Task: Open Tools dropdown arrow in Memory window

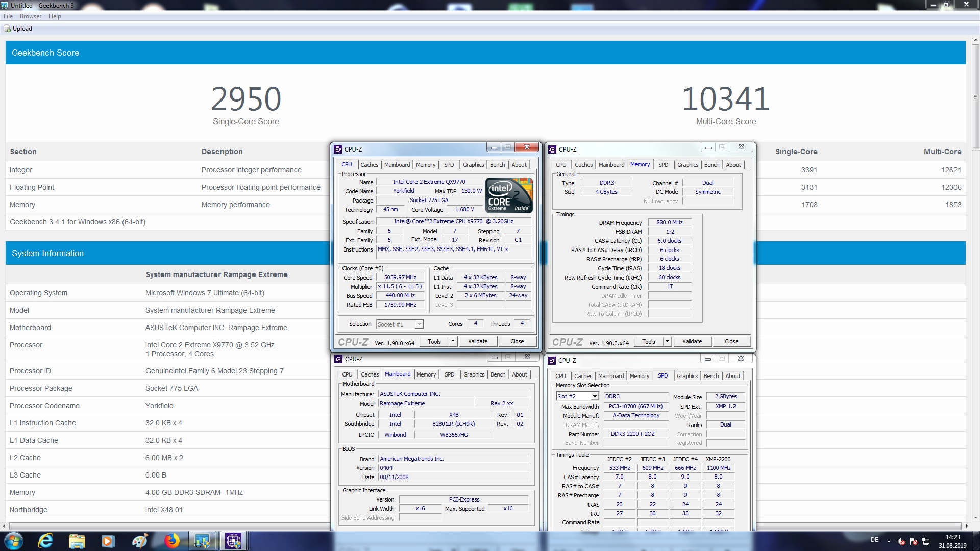Action: [667, 341]
